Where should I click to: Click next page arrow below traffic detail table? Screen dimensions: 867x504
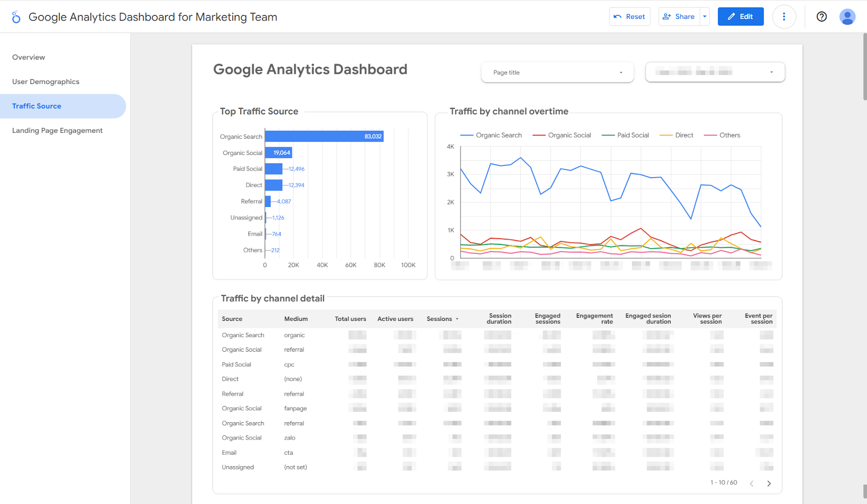click(769, 483)
